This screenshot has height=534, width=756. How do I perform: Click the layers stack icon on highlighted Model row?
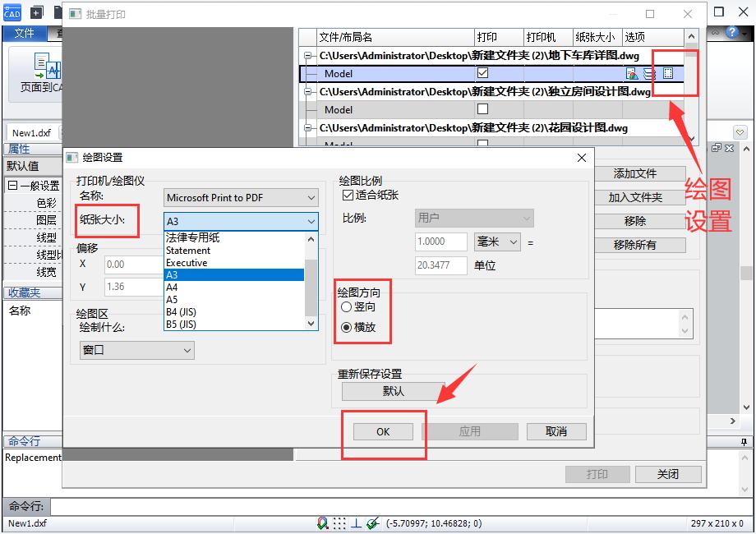pos(650,73)
